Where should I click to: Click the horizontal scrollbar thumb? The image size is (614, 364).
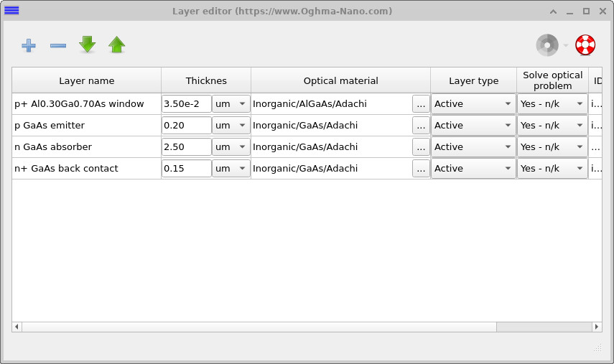(x=259, y=327)
